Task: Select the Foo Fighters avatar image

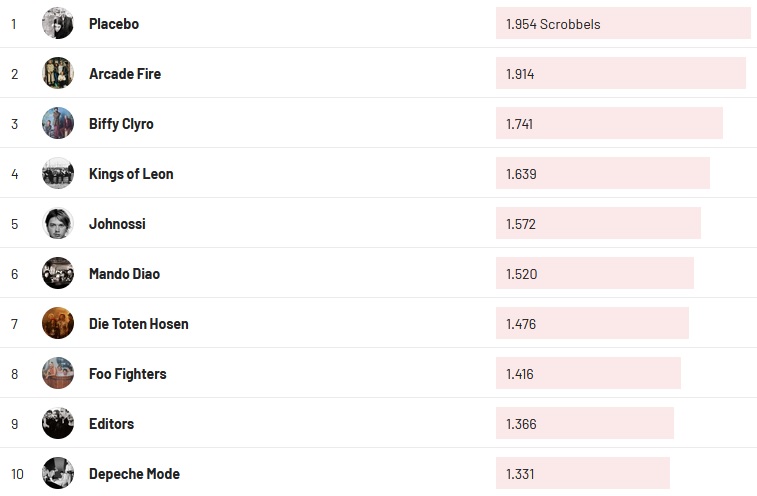Action: 58,373
